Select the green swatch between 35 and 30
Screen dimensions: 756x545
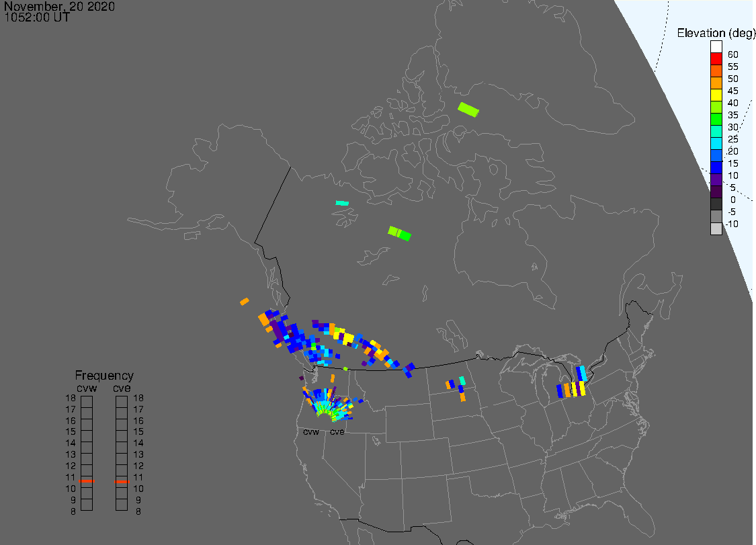pos(716,119)
